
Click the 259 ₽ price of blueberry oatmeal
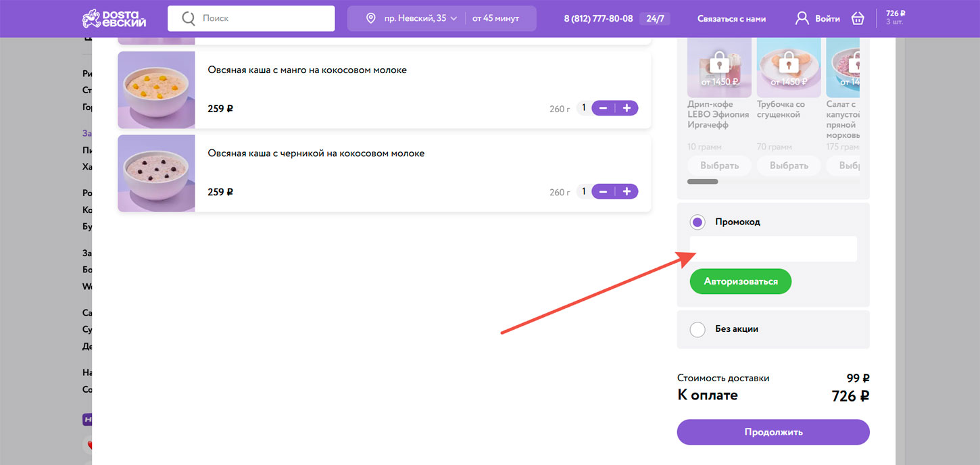220,192
